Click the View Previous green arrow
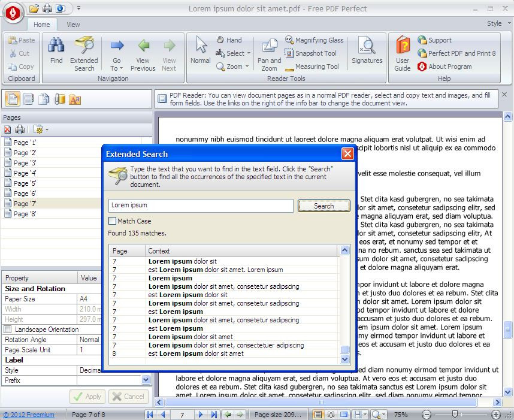Viewport: 514px width, 420px height. [x=143, y=53]
